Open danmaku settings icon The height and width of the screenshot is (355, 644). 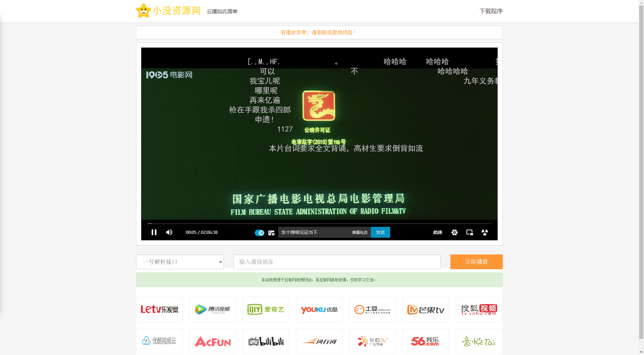point(271,233)
